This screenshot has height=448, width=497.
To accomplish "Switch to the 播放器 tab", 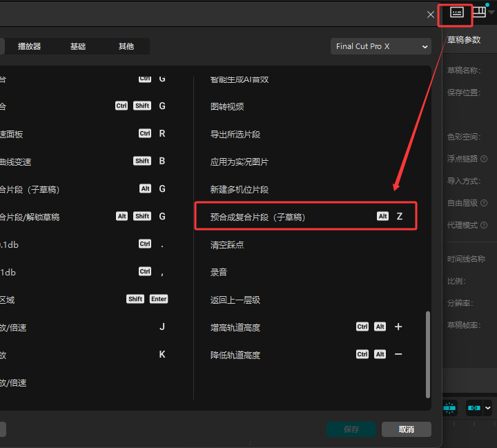I will [x=29, y=46].
